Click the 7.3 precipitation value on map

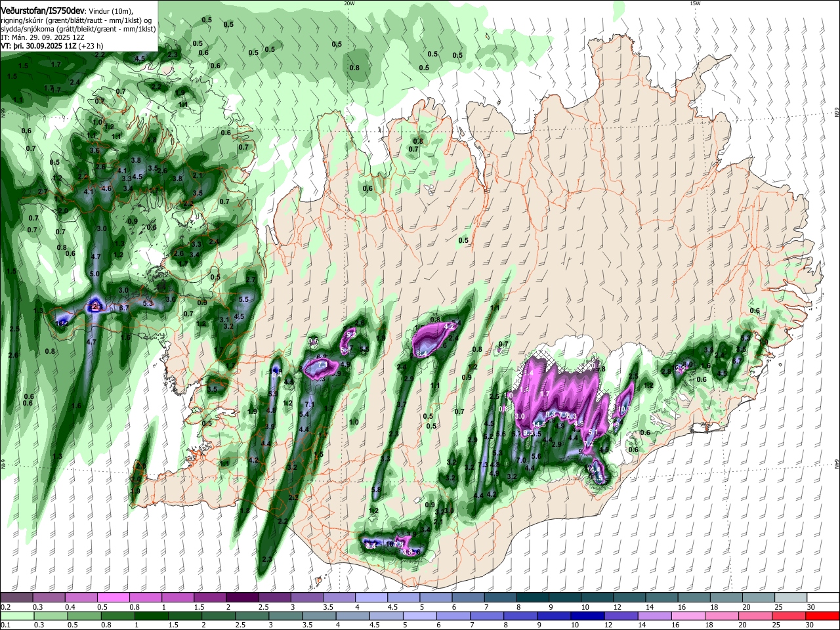(484, 465)
